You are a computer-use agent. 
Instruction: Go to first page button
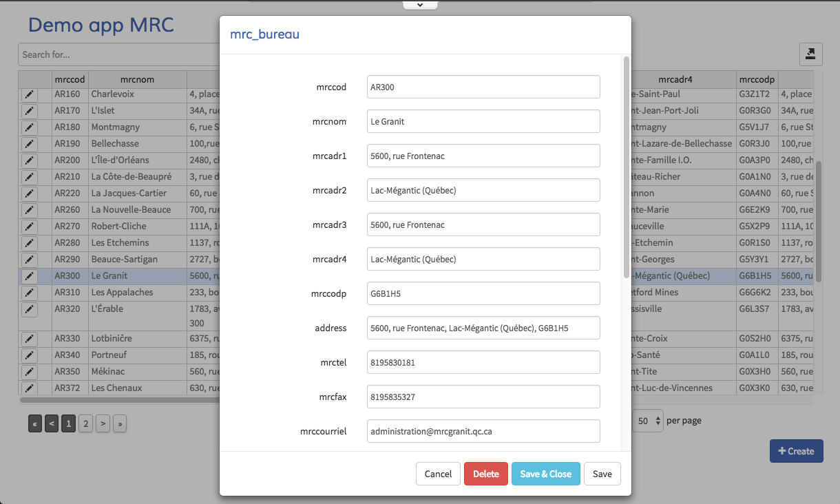[x=36, y=423]
